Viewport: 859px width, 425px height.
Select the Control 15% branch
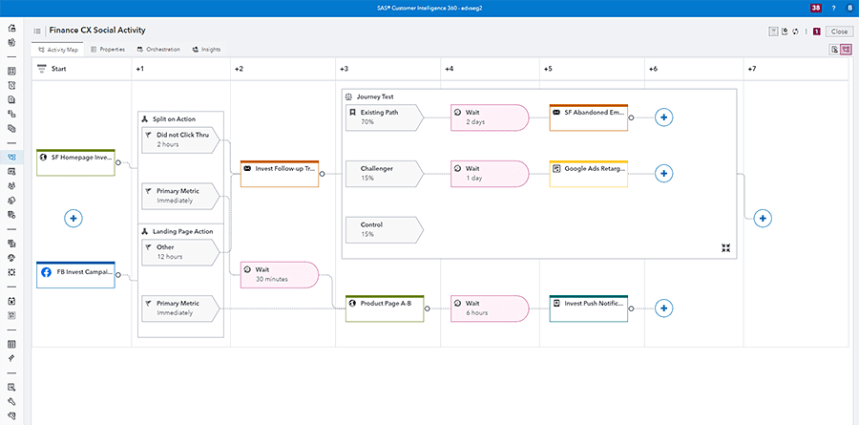[385, 229]
